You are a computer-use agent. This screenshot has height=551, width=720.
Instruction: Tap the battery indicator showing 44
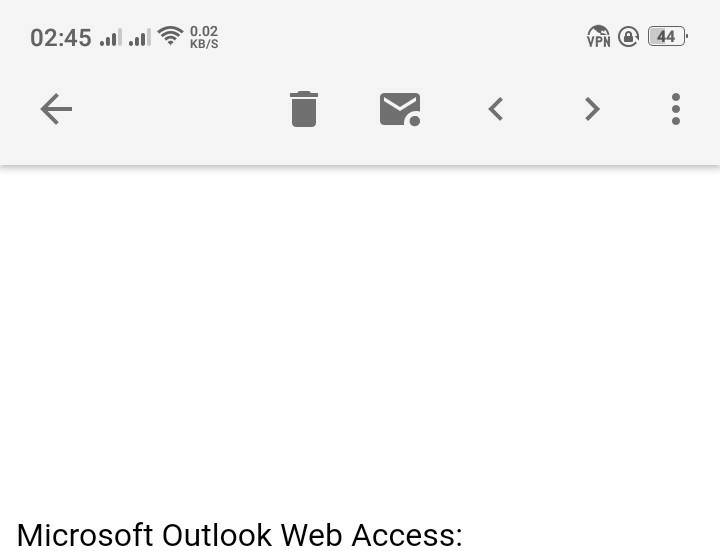(x=667, y=36)
